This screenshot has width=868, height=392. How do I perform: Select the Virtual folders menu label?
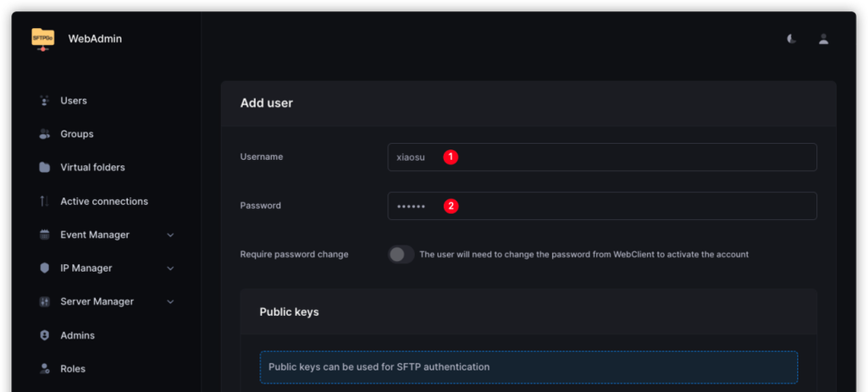tap(92, 168)
